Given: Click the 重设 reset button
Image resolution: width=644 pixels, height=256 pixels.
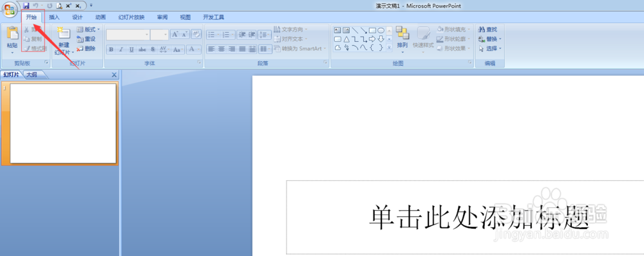Looking at the screenshot, I should [x=86, y=39].
